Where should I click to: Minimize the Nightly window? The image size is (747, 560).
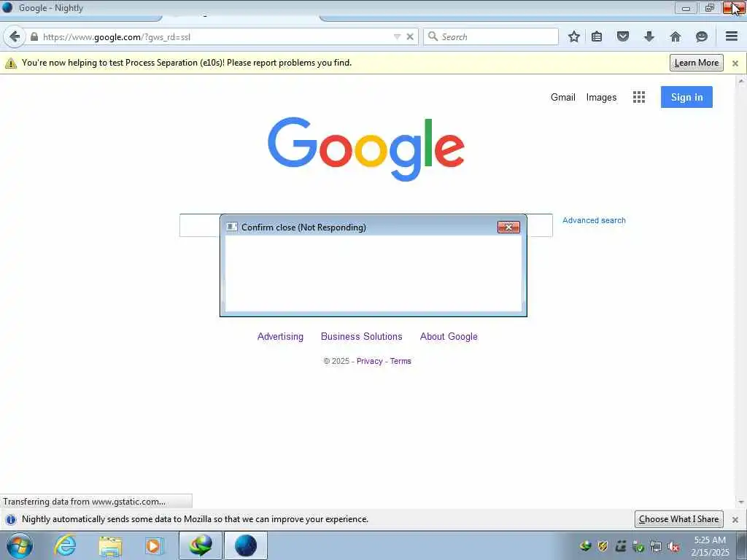(x=686, y=8)
